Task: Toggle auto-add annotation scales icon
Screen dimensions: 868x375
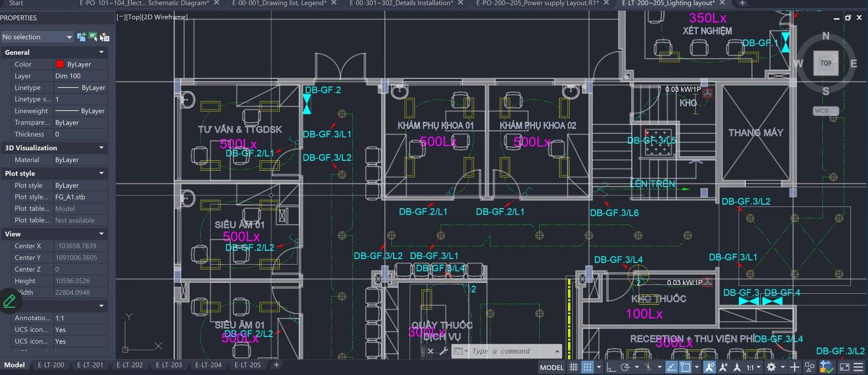Action: (723, 367)
